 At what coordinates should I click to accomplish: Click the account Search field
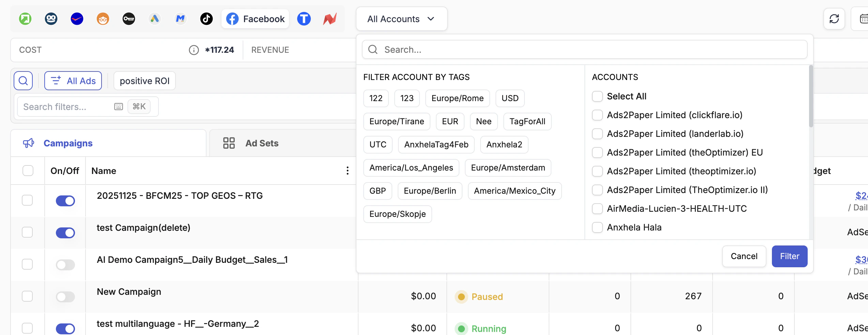584,50
